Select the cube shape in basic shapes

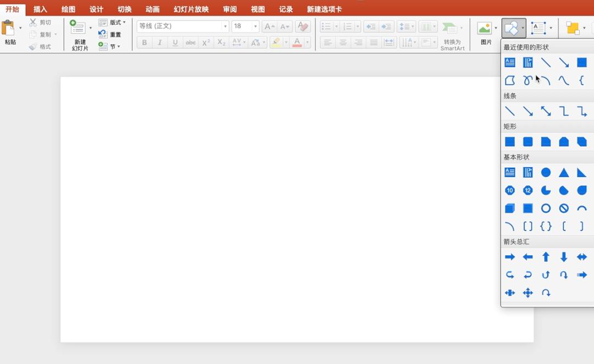510,208
